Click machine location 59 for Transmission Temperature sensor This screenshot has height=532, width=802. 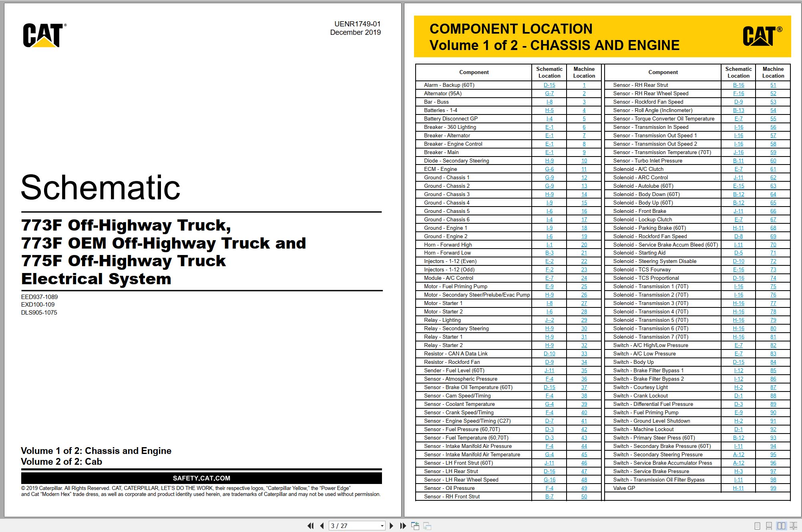click(x=773, y=153)
